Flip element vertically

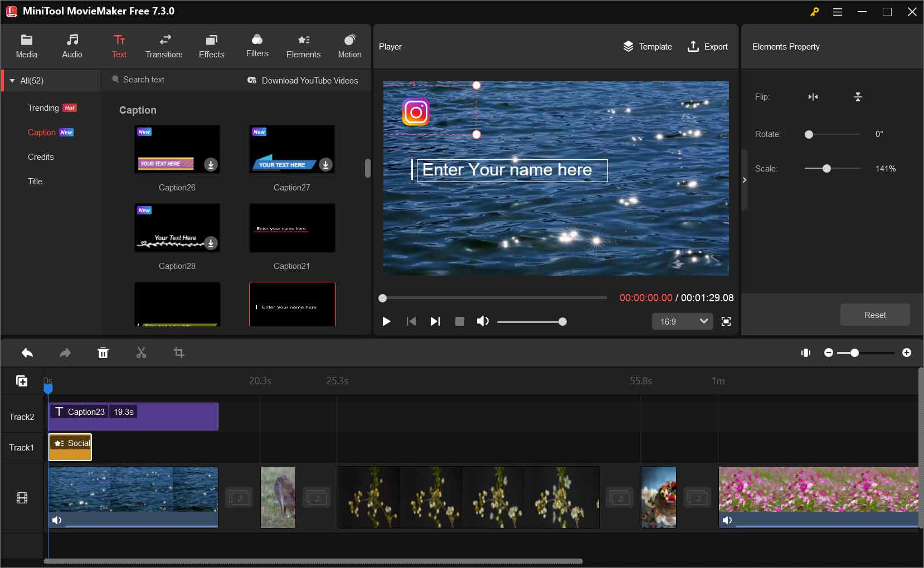(x=858, y=97)
